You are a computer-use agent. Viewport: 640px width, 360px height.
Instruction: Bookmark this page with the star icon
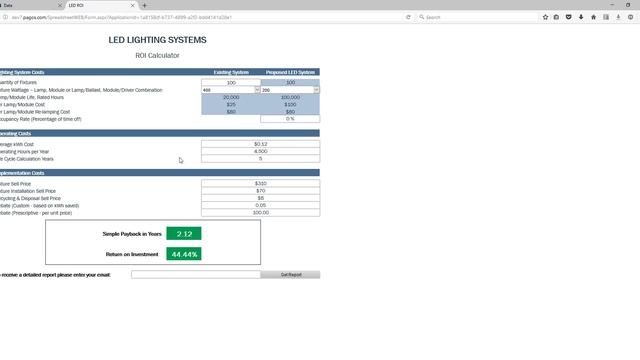pyautogui.click(x=545, y=17)
